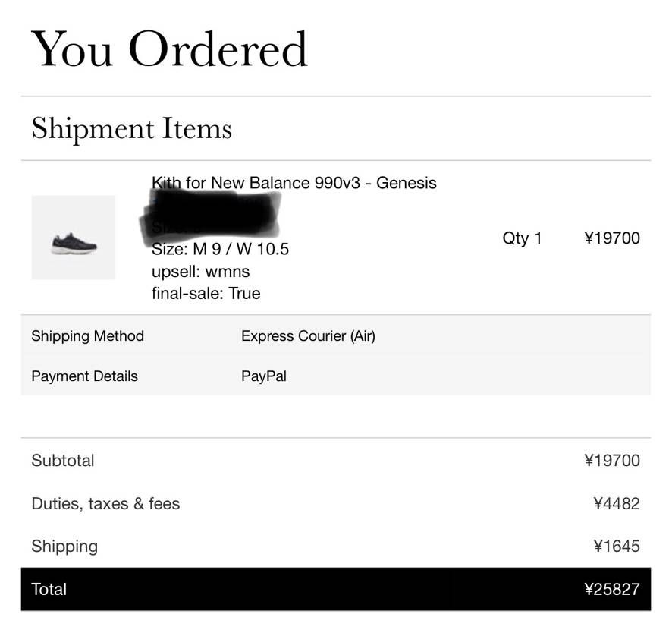Select "Express Courier (Air)" shipping value
The width and height of the screenshot is (672, 630).
pos(308,336)
